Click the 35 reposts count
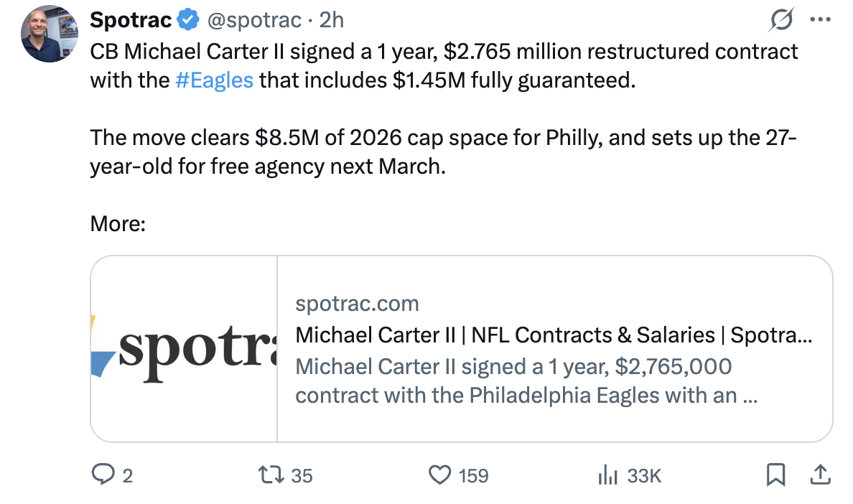Viewport: 853px width, 504px height. click(302, 476)
